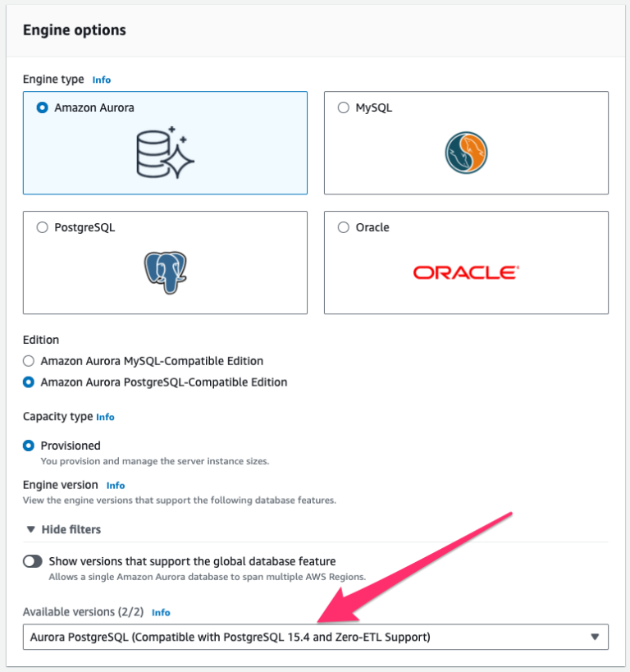This screenshot has height=672, width=630.
Task: Select the MySQL dolphin logo
Action: [x=465, y=153]
